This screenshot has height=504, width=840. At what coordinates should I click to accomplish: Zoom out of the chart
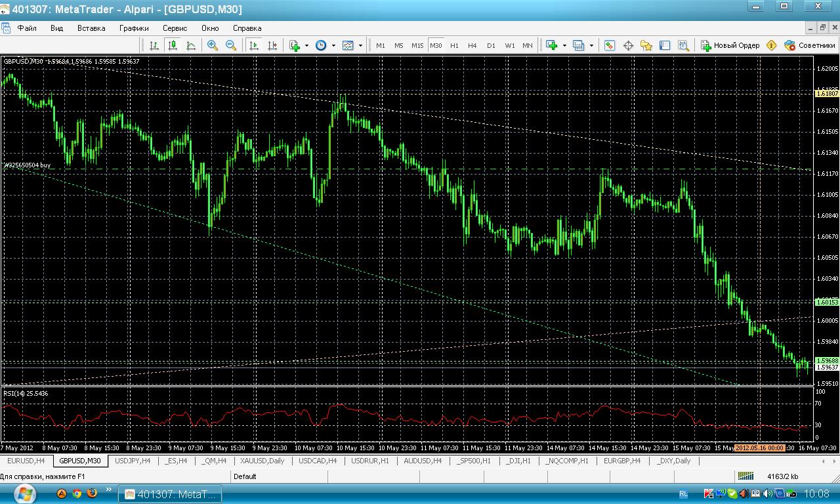pos(231,45)
